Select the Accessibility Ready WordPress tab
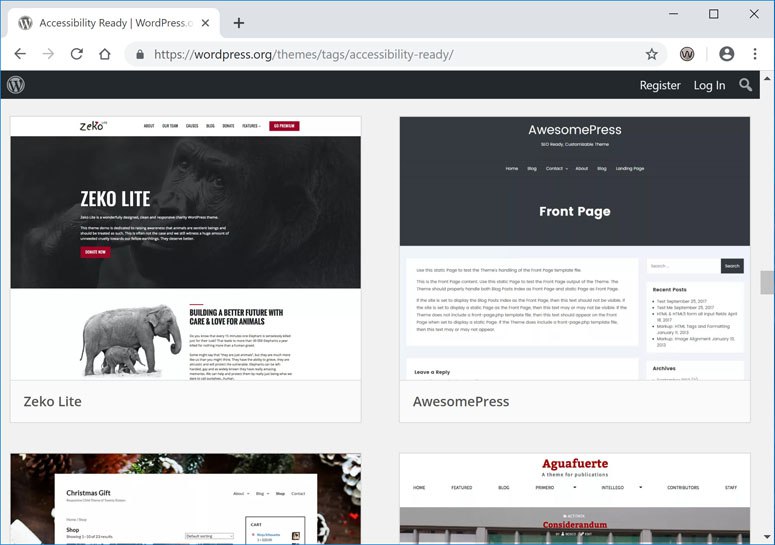775x545 pixels. tap(114, 23)
